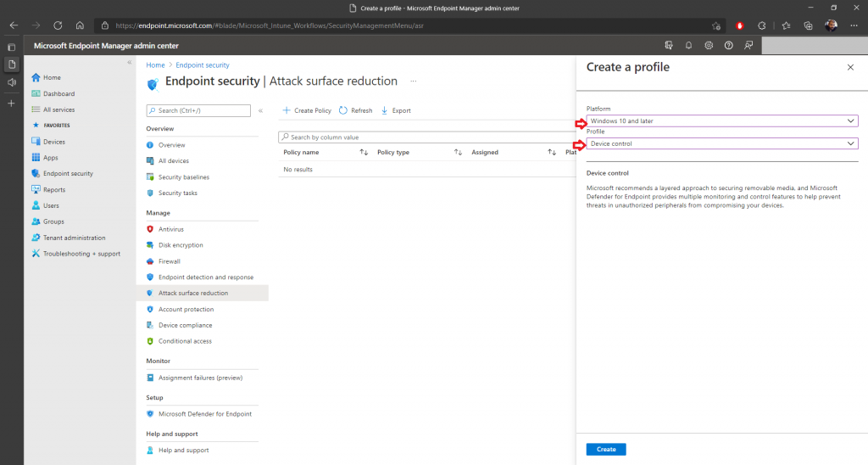The width and height of the screenshot is (868, 465).
Task: Open the Platform dropdown Windows 10 and later
Action: pyautogui.click(x=722, y=120)
